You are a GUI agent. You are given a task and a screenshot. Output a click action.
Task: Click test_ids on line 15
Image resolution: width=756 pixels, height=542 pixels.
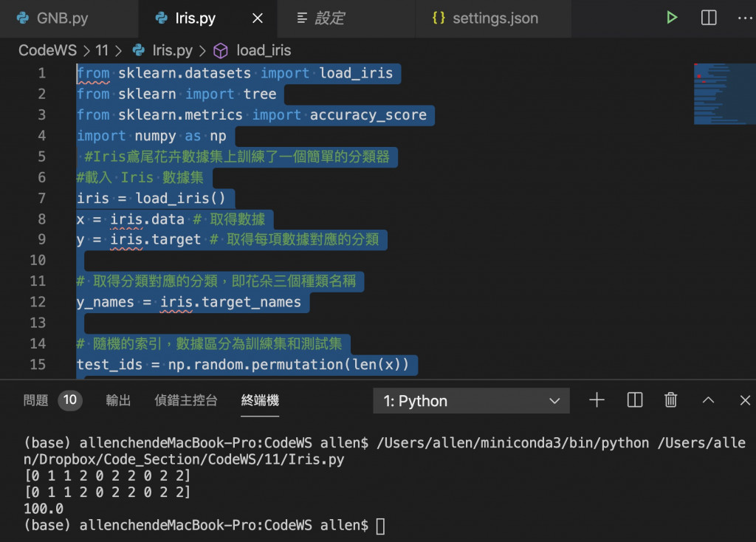click(x=109, y=365)
